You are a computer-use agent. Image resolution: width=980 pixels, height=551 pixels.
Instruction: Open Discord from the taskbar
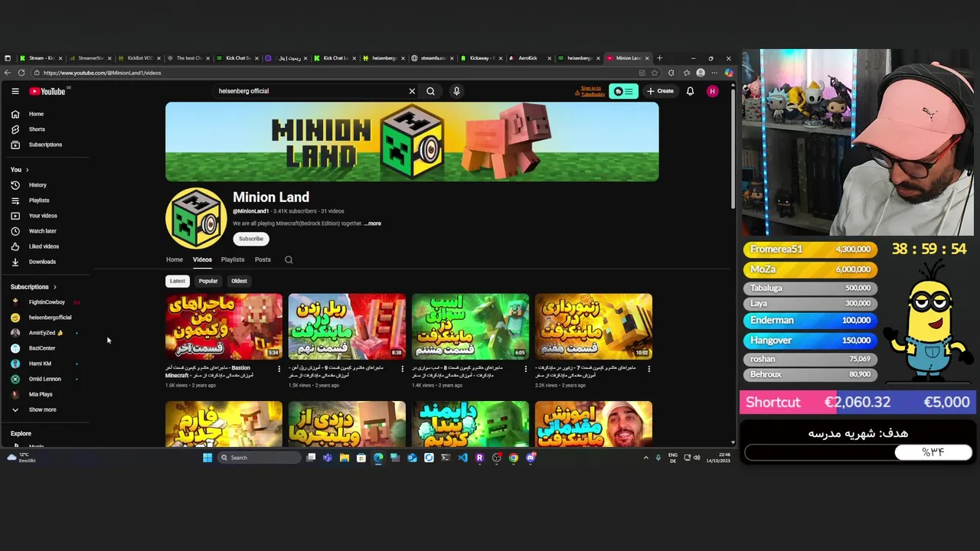coord(531,458)
